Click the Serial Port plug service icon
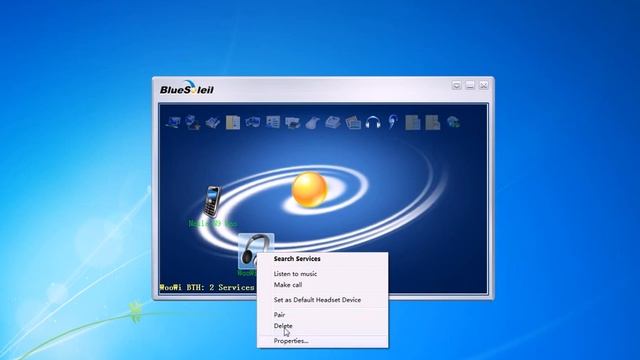 213,122
